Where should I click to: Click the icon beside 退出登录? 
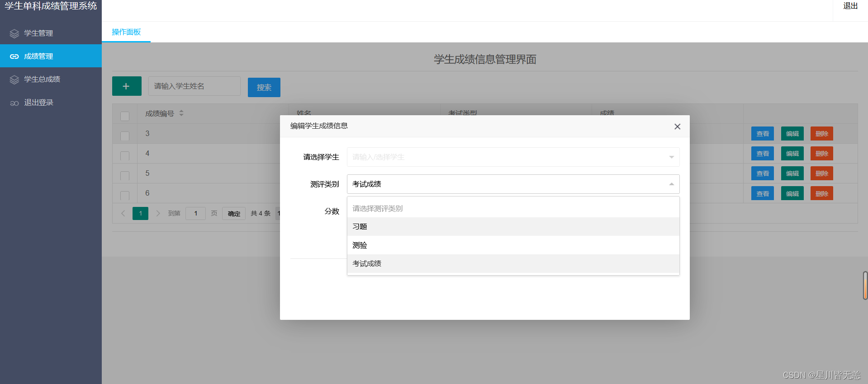pos(14,103)
